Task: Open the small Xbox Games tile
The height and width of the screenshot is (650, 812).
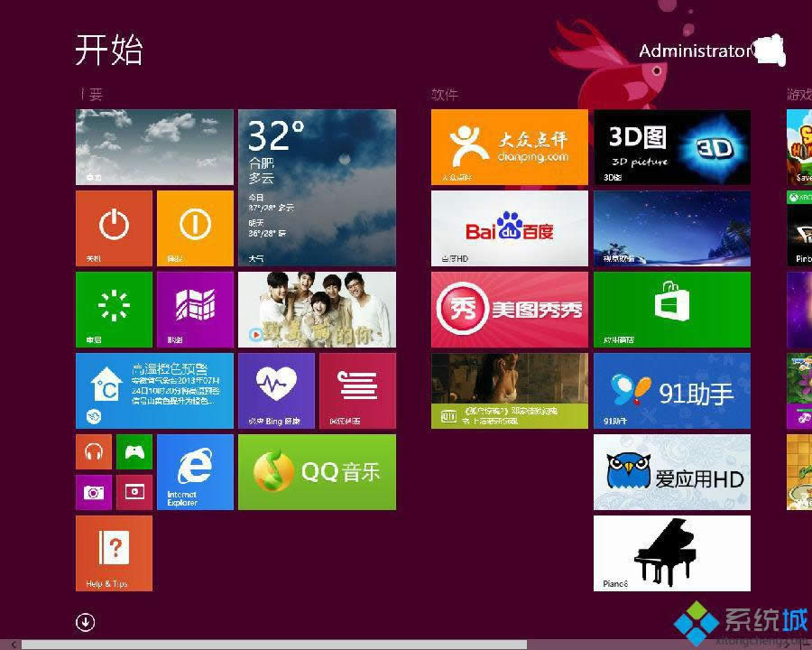Action: (134, 451)
